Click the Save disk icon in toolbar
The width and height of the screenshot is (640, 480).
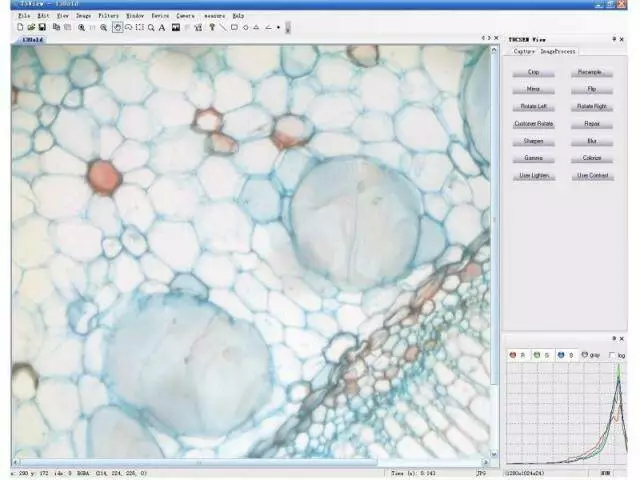(43, 27)
